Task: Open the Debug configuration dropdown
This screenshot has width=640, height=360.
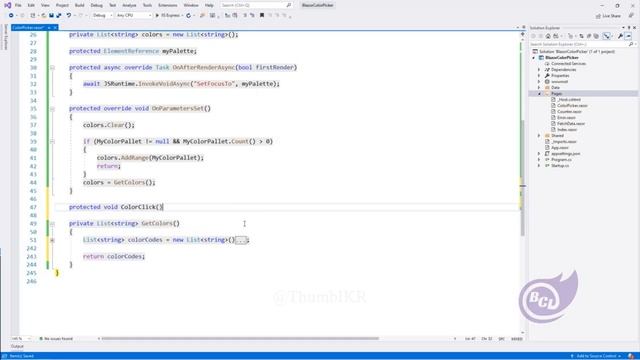Action: (102, 16)
